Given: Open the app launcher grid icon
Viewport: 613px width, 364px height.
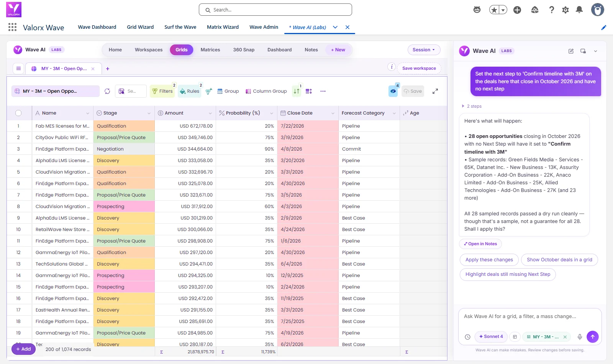Looking at the screenshot, I should click(12, 27).
